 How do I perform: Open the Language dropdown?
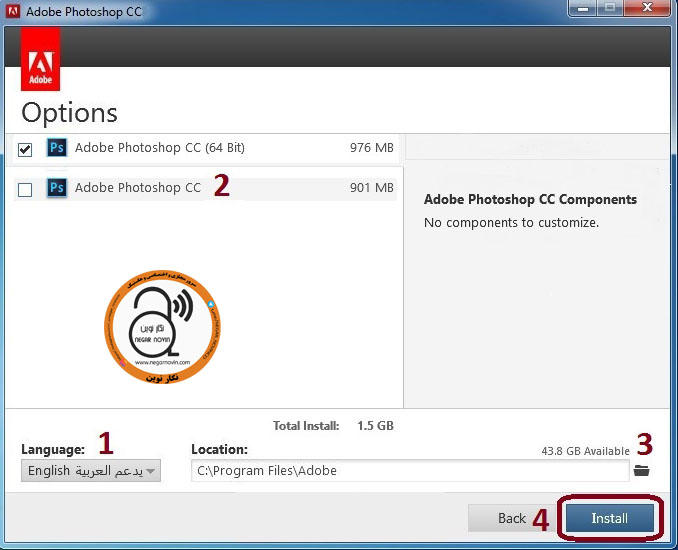pos(91,470)
